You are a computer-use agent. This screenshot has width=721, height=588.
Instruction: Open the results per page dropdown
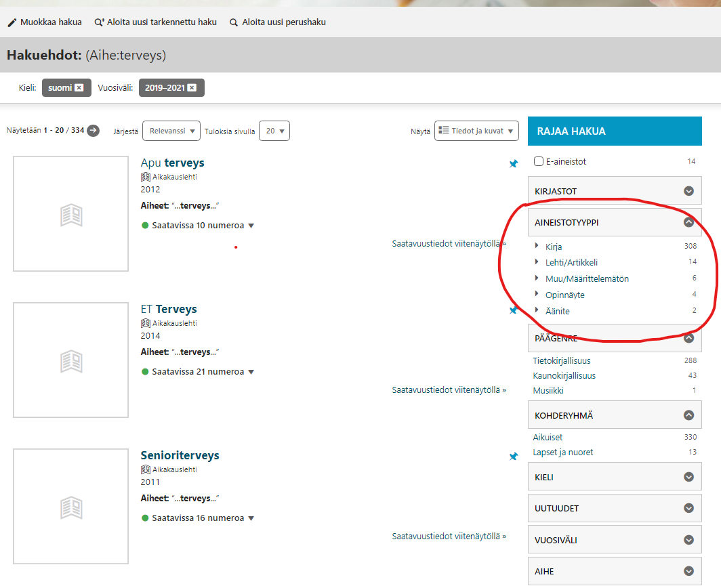point(274,131)
